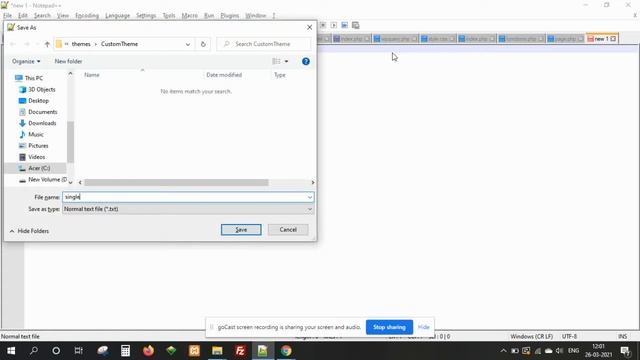
Task: Open File Explorer from the taskbar
Action: (217, 351)
